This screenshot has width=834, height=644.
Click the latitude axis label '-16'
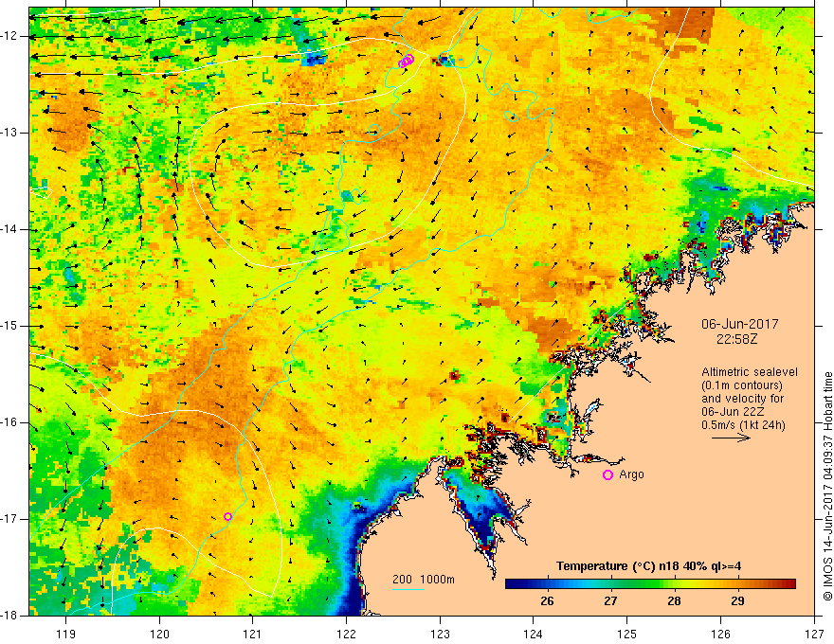10,422
